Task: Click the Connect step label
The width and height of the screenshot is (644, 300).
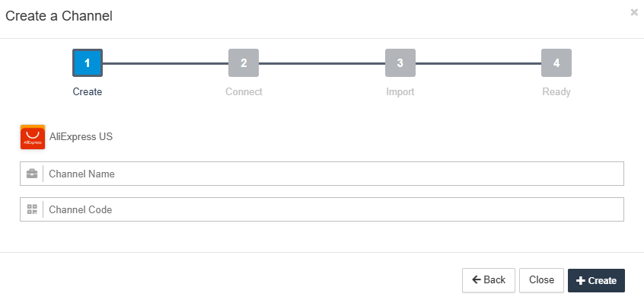Action: pyautogui.click(x=244, y=91)
